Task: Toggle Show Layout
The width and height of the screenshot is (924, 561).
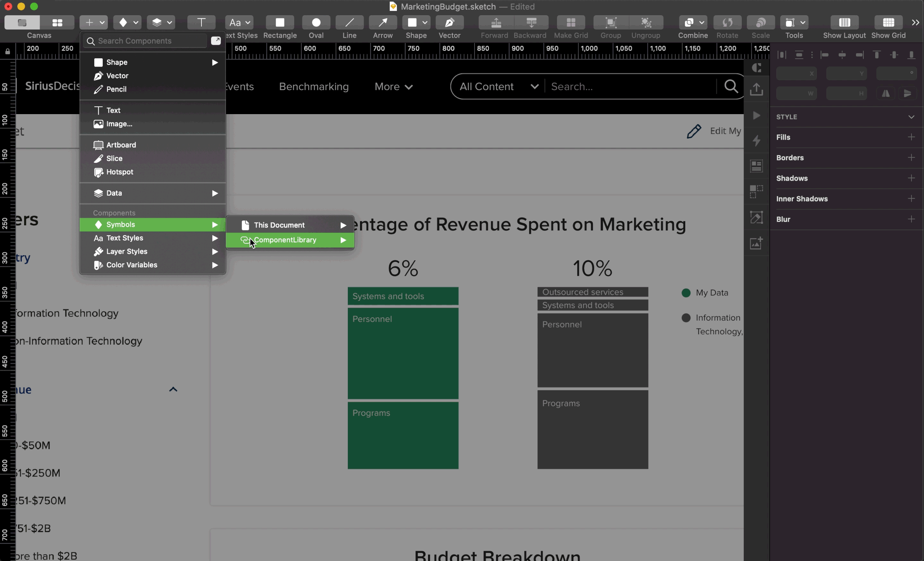Action: (x=844, y=23)
